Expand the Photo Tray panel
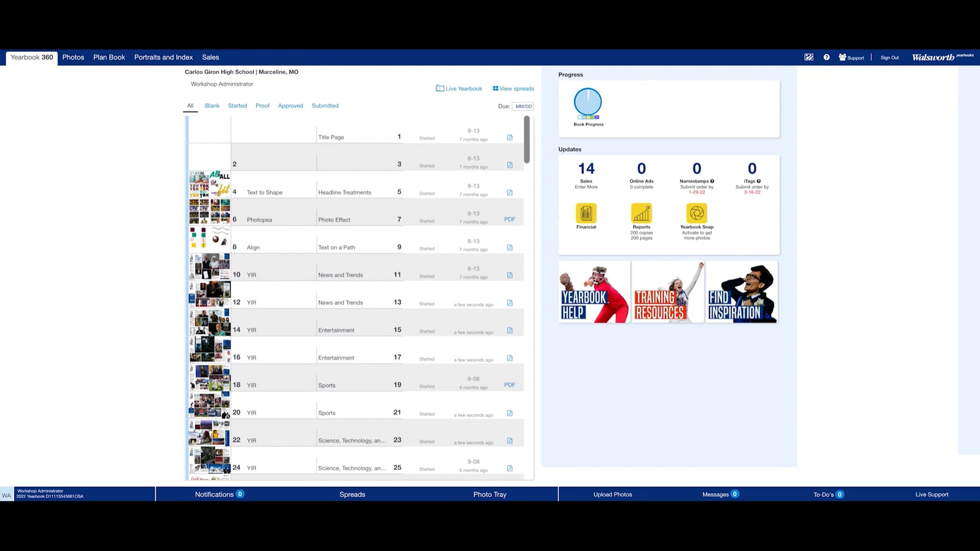 coord(490,494)
